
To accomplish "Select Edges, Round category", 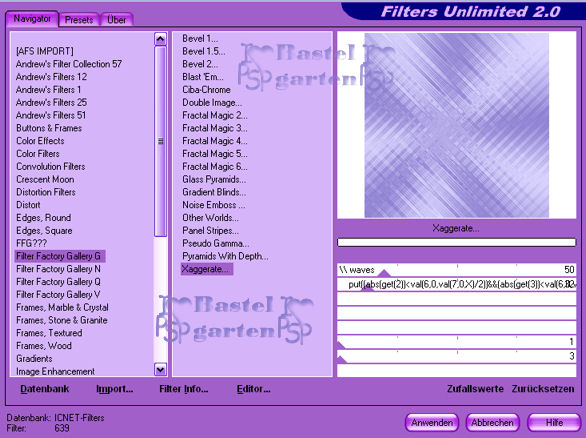I will point(44,218).
